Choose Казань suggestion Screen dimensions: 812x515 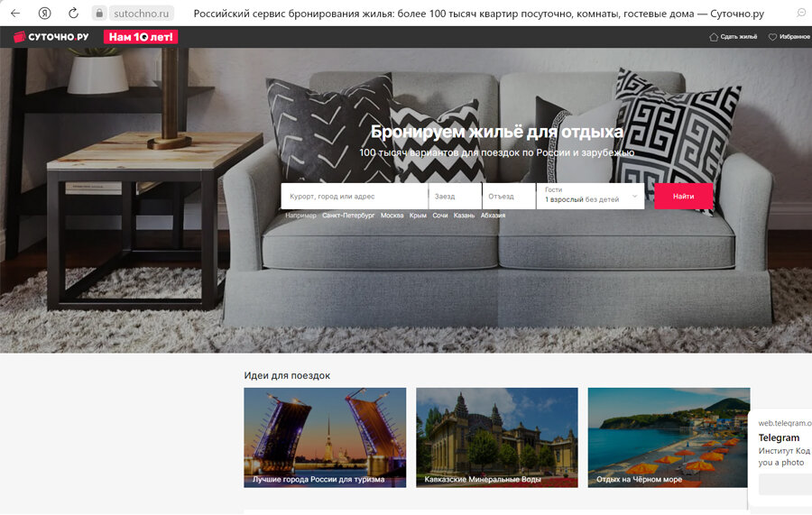[464, 216]
